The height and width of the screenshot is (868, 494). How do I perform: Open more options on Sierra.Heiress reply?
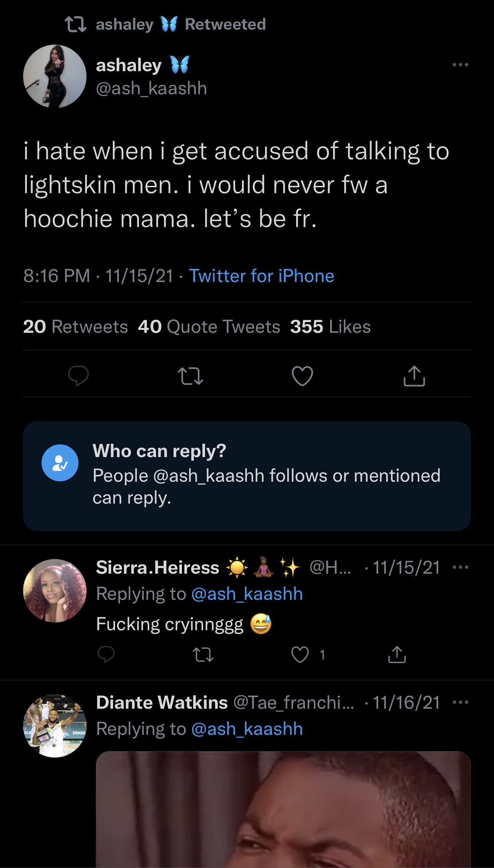point(460,567)
